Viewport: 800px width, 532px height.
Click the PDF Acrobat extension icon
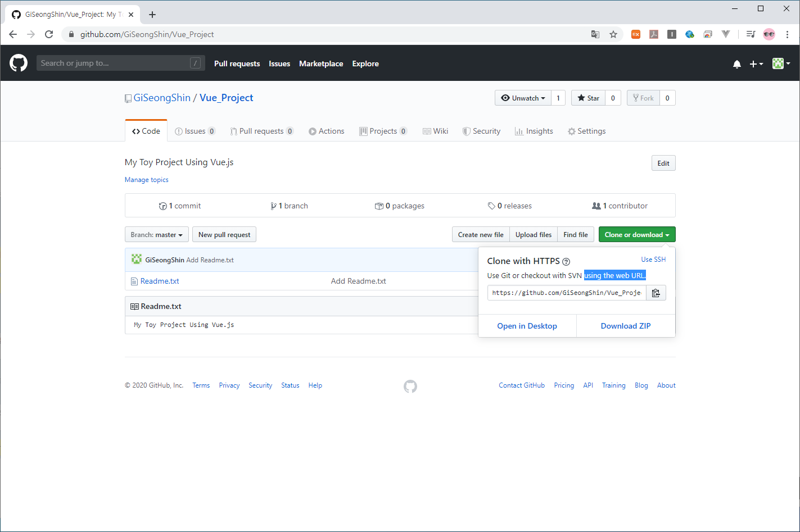tap(654, 34)
